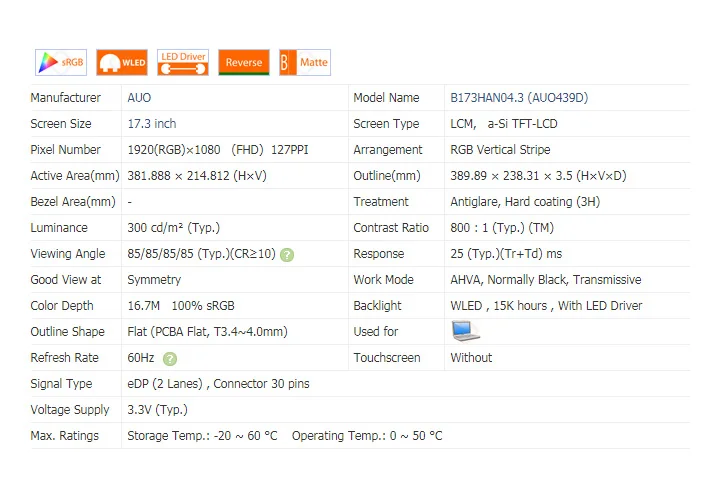Image resolution: width=714 pixels, height=491 pixels.
Task: Select the Screen Size label
Action: click(61, 124)
